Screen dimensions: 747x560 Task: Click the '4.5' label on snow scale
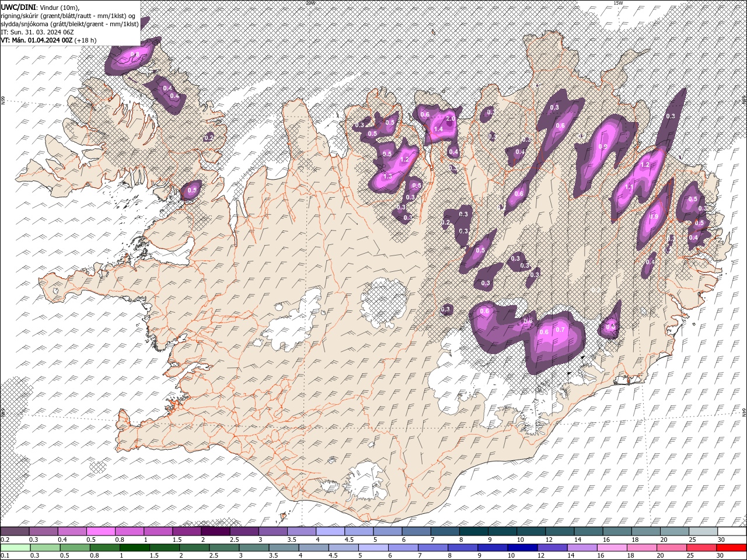point(349,540)
